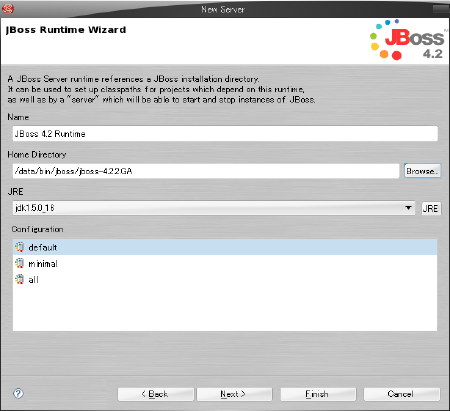Go to Next wizard page
Image resolution: width=450 pixels, height=411 pixels.
coord(234,394)
